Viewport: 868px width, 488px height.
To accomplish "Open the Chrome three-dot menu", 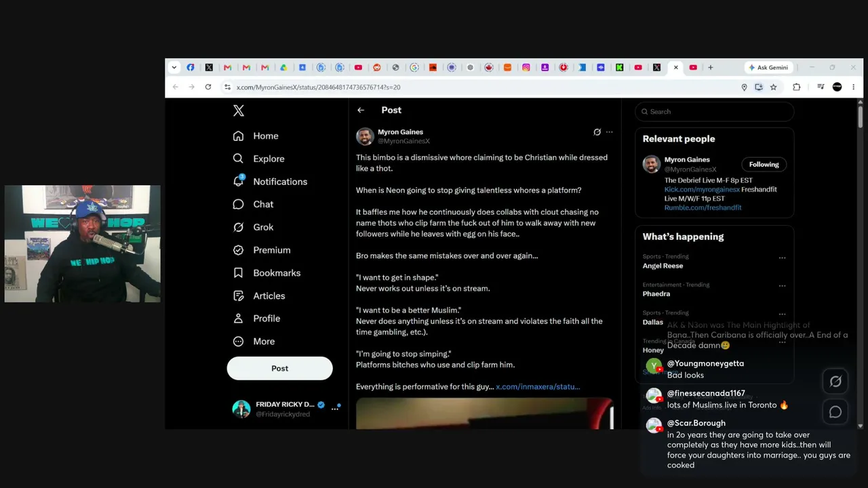I will point(853,87).
